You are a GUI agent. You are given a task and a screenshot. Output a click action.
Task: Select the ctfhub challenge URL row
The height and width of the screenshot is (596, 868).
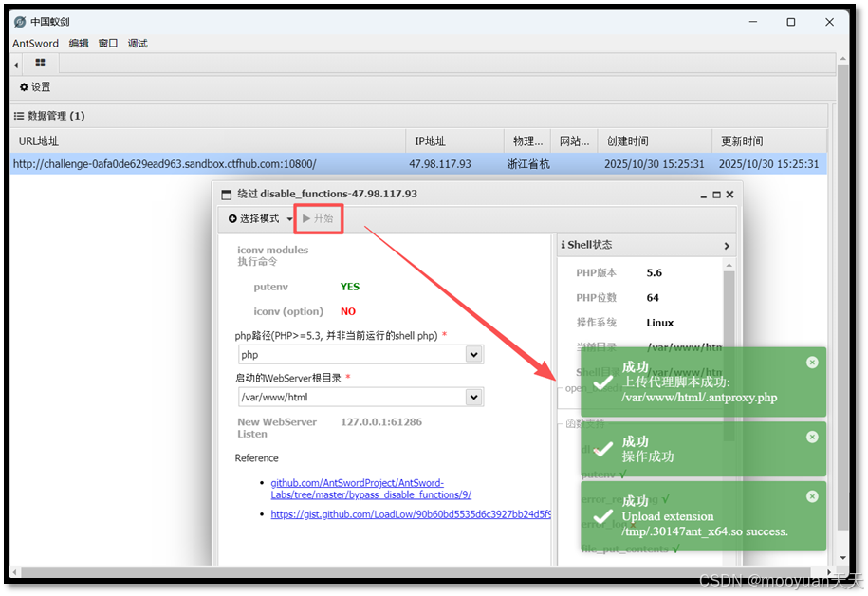(x=418, y=164)
